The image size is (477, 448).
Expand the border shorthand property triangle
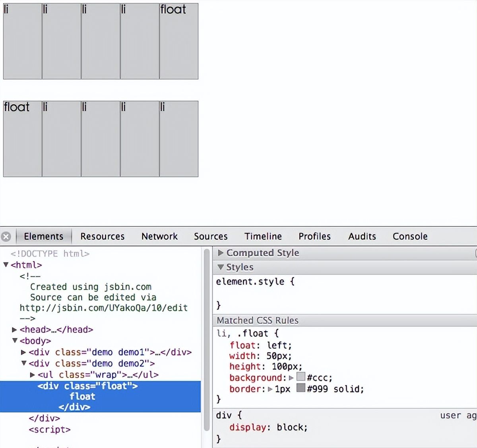(x=270, y=389)
